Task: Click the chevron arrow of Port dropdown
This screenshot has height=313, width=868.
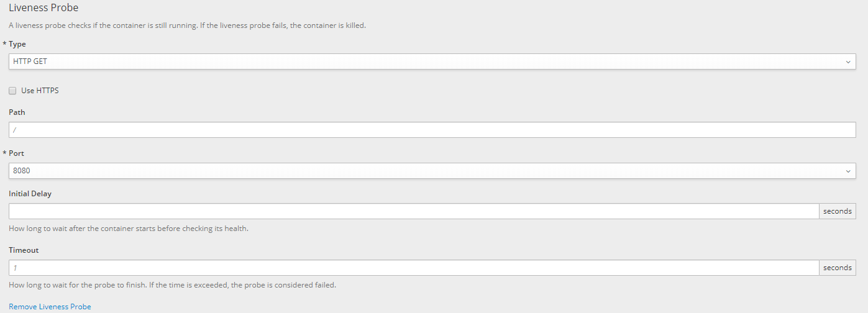Action: (x=848, y=171)
